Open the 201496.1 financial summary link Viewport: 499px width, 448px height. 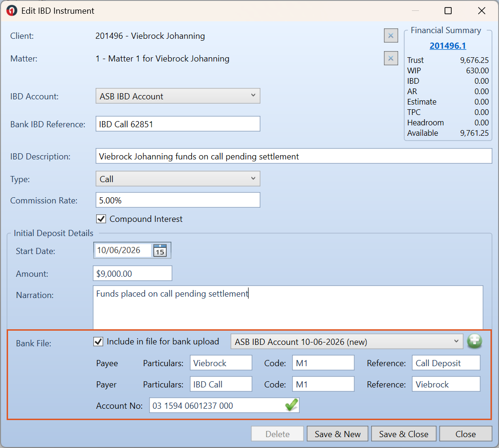tap(448, 46)
